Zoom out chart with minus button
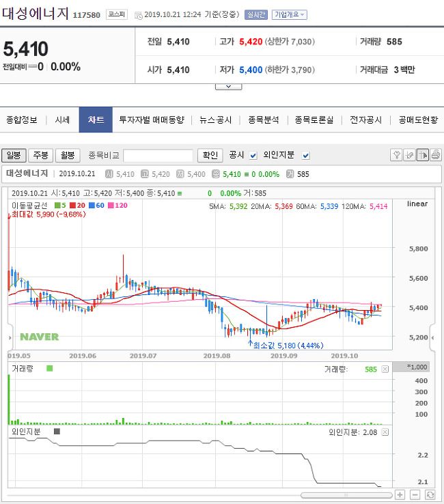This screenshot has width=444, height=504. click(415, 494)
